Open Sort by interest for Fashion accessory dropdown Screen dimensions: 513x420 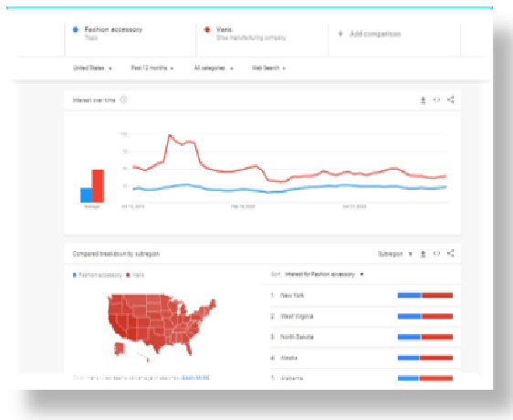317,274
